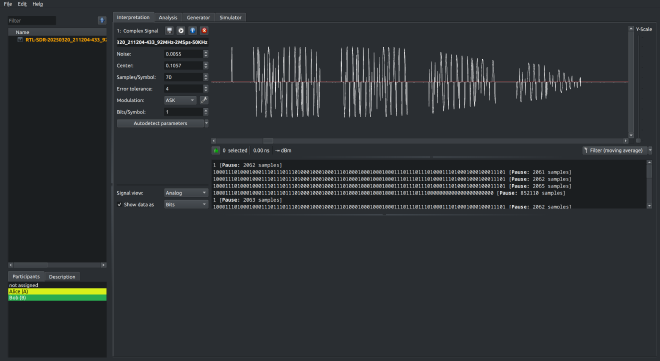Screen dimensions: 660x361
Task: Select the Bob (B) participant
Action: tap(57, 297)
